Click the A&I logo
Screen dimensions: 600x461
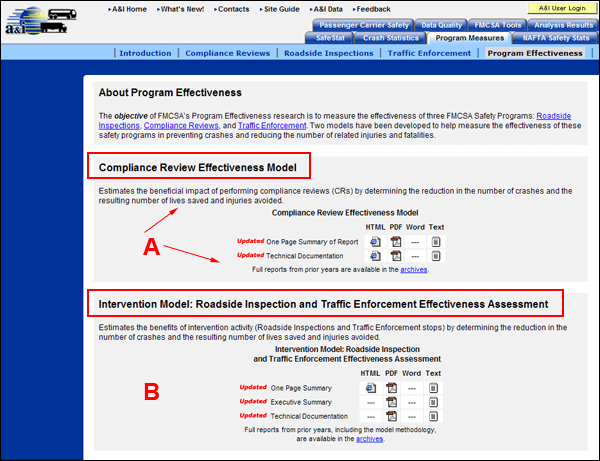click(41, 21)
